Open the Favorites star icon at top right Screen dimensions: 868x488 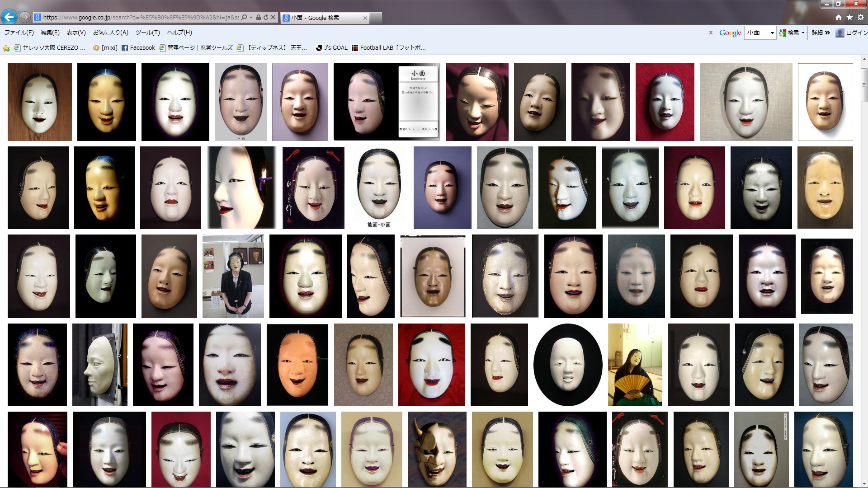(849, 17)
